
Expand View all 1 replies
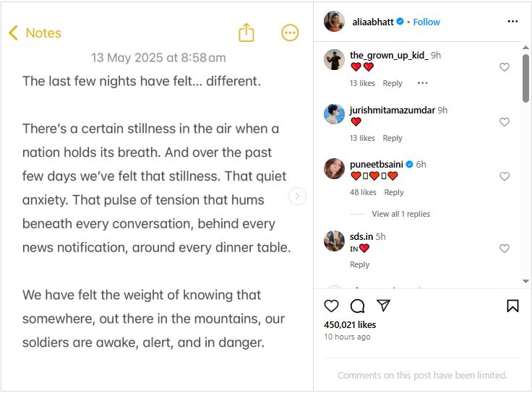click(x=400, y=214)
